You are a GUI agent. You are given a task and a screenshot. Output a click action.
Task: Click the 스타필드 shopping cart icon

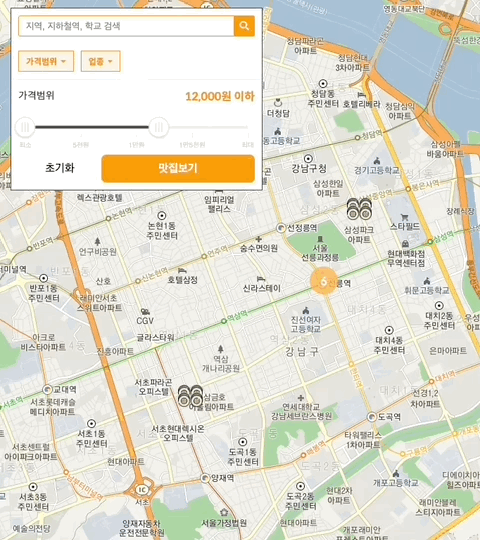coord(405,217)
